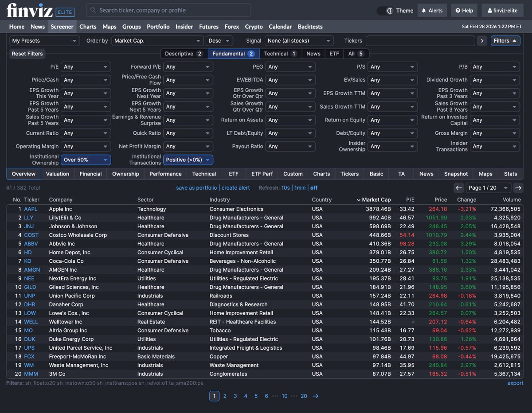This screenshot has height=413, width=532.
Task: Click the search ticker input box
Action: (168, 10)
